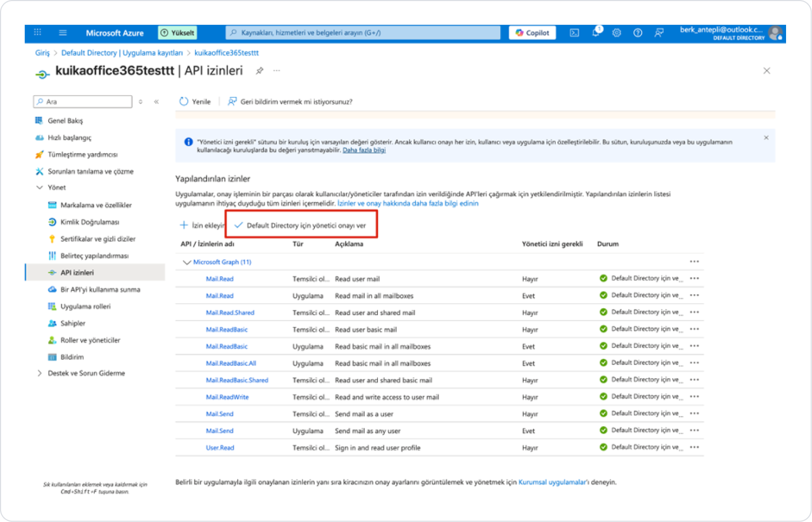Open the notifications bell icon

[x=596, y=32]
